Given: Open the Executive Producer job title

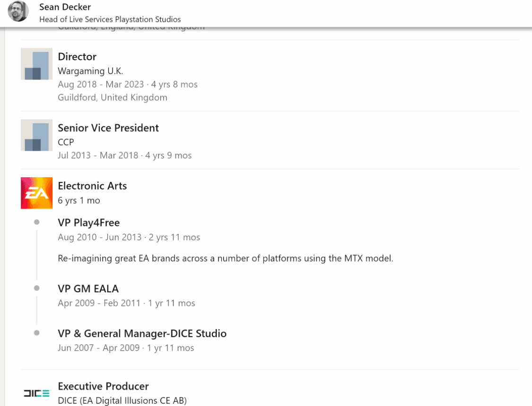Looking at the screenshot, I should coord(103,386).
